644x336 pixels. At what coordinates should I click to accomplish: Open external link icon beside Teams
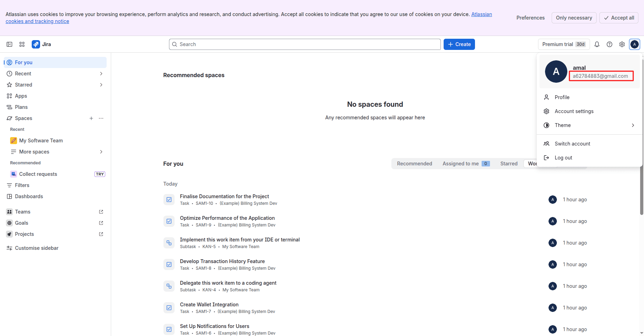tap(101, 212)
